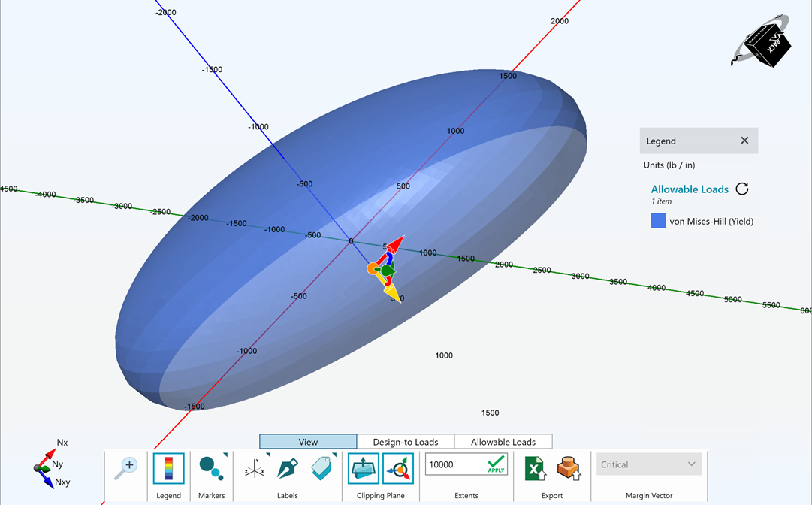Click the Units (lb / in) text
The image size is (812, 505).
(669, 165)
